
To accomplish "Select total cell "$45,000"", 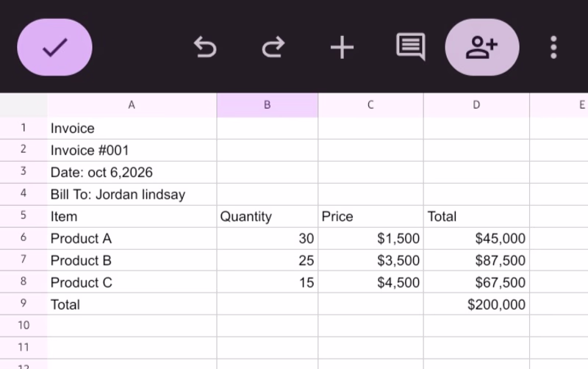I will tap(476, 238).
